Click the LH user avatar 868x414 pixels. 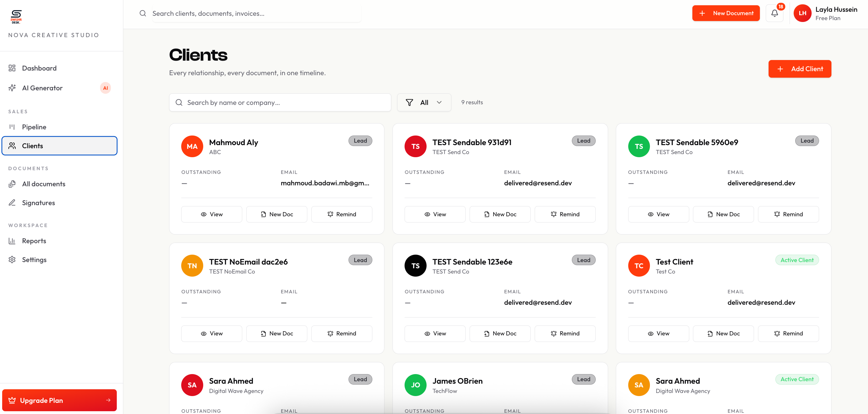[802, 13]
